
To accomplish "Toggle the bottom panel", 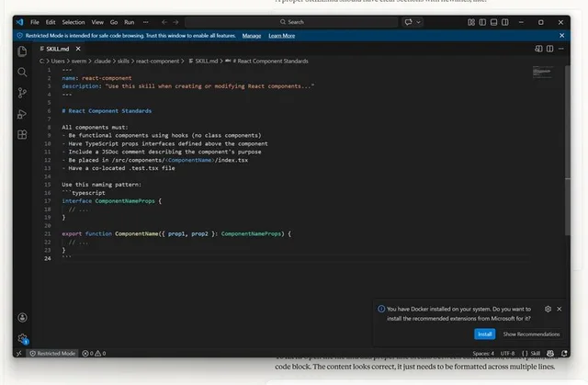I will pos(493,22).
